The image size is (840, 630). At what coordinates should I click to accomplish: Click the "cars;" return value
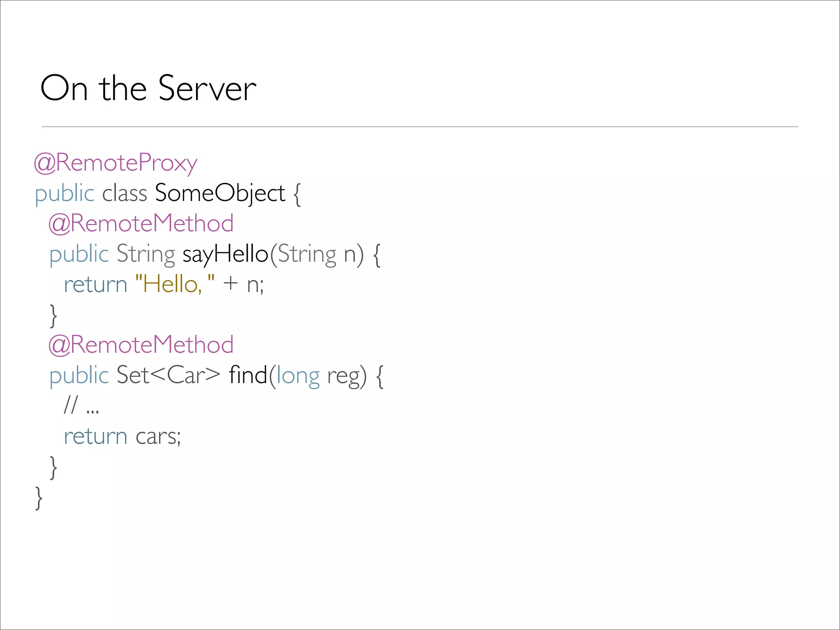point(158,436)
